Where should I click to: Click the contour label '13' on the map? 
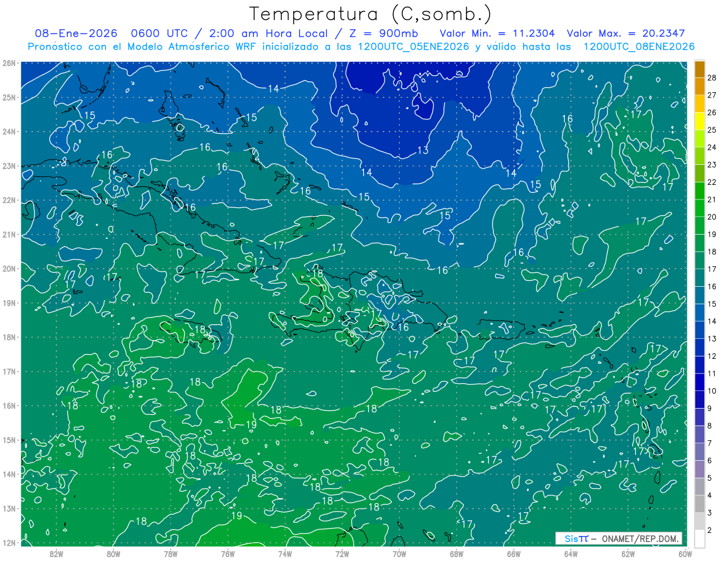[423, 150]
